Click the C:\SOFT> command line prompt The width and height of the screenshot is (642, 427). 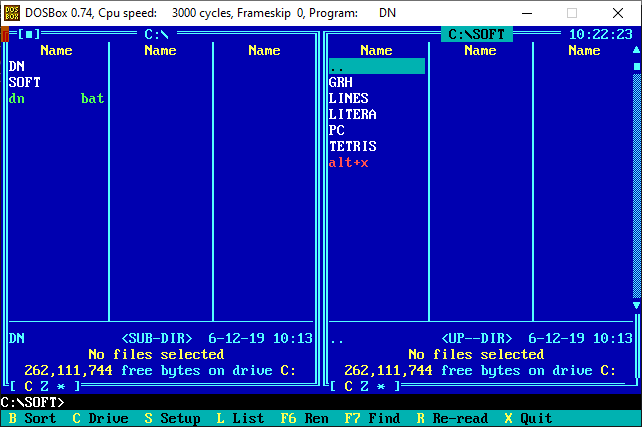(32, 402)
